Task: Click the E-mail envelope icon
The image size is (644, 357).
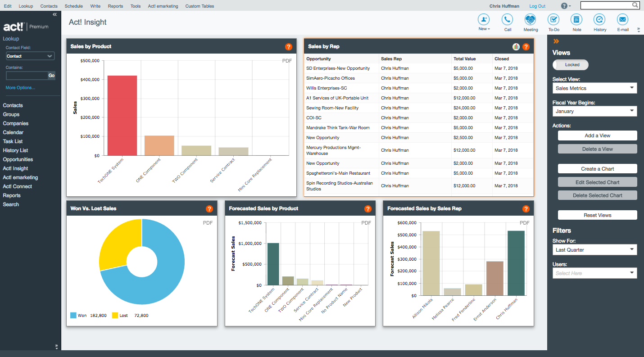Action: click(x=623, y=19)
